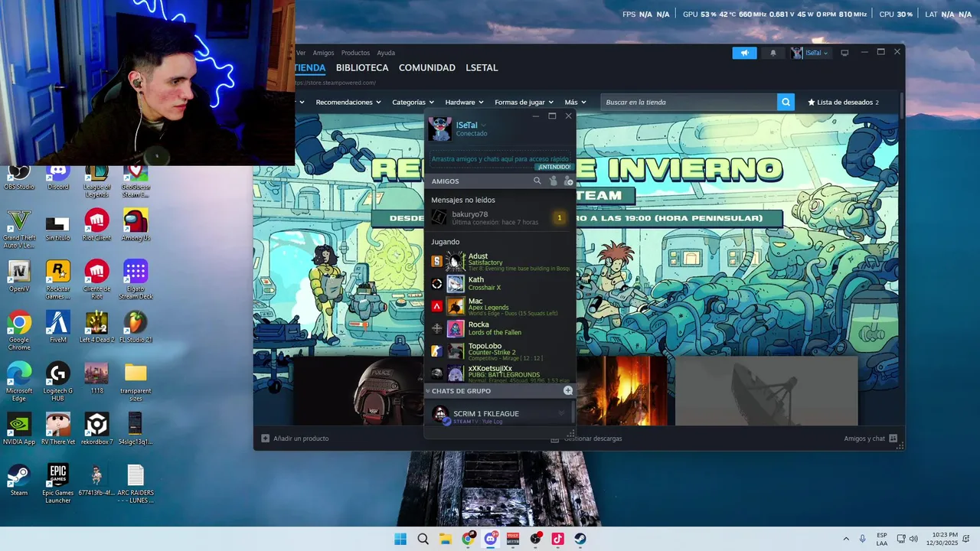Expand SCRIM 1 FKLEAGUE chat chevron
The height and width of the screenshot is (551, 980).
[561, 414]
